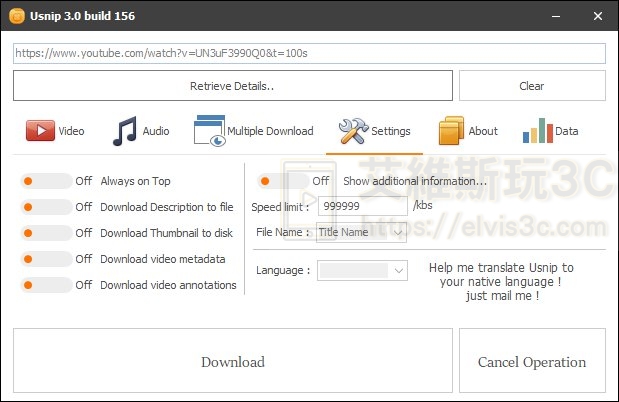Screen dimensions: 619x402
Task: Enable Download video metadata switch
Action: click(45, 259)
